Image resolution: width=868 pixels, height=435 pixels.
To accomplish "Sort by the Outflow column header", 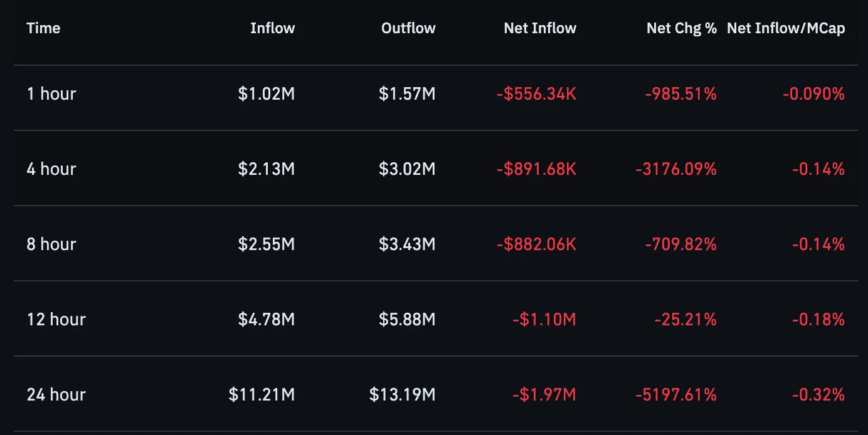I will pos(408,28).
